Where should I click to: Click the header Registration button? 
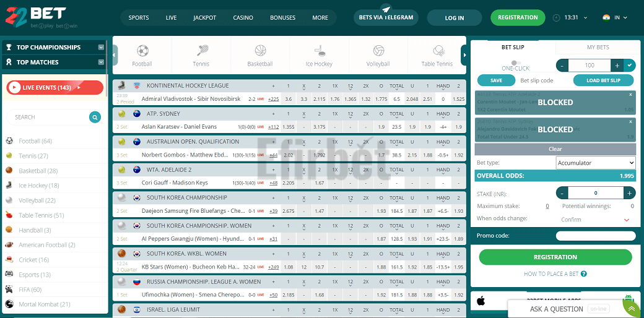pyautogui.click(x=518, y=18)
